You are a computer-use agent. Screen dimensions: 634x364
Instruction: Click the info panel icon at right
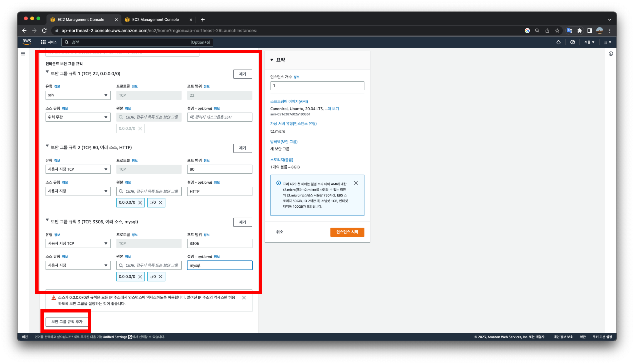tap(611, 53)
